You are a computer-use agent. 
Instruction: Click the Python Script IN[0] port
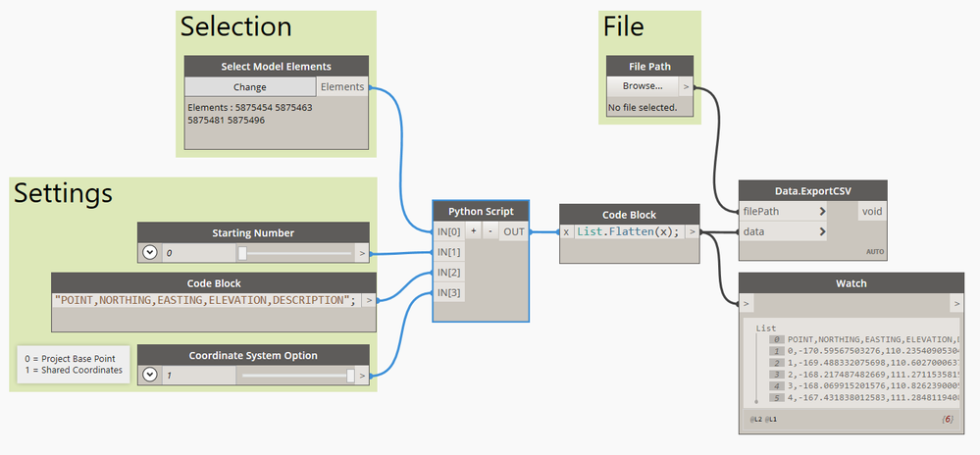pos(448,231)
